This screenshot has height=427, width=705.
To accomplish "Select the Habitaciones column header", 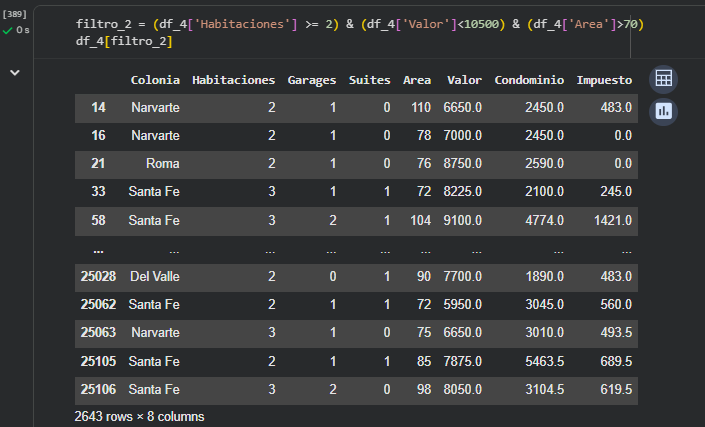I will (x=233, y=79).
